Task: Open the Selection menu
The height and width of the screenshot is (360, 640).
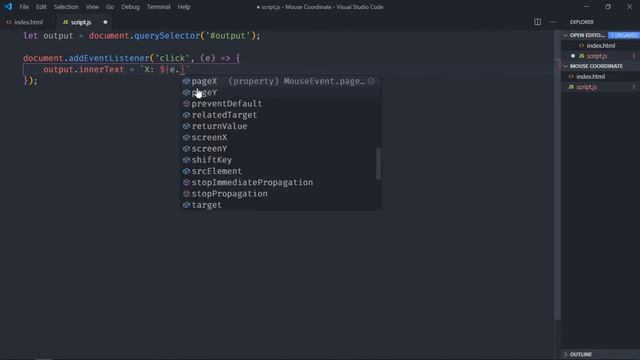Action: click(x=66, y=7)
